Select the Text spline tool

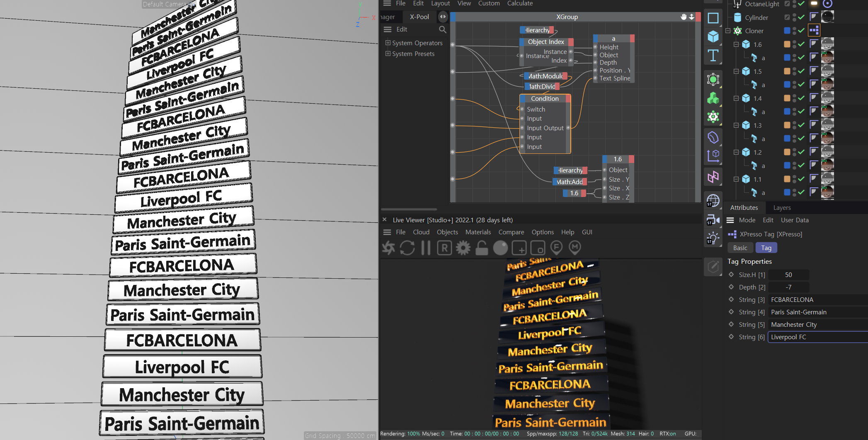(713, 56)
